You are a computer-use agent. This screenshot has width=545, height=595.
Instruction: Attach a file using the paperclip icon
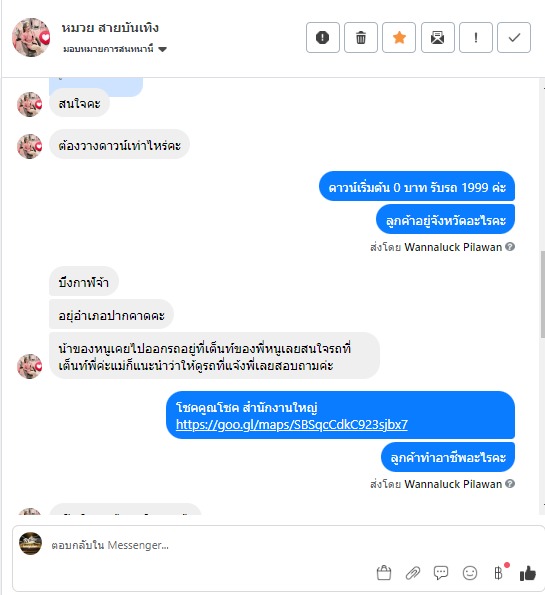(413, 573)
